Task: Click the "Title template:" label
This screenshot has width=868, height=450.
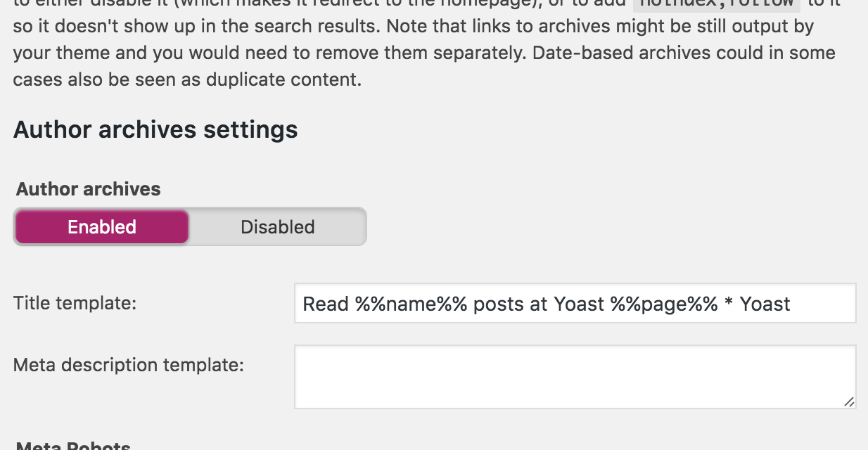Action: [x=75, y=304]
